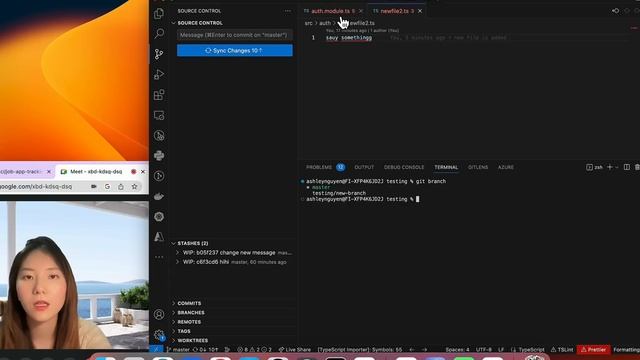
Task: Open the GitLens compare icon in editor toolbar
Action: (615, 11)
